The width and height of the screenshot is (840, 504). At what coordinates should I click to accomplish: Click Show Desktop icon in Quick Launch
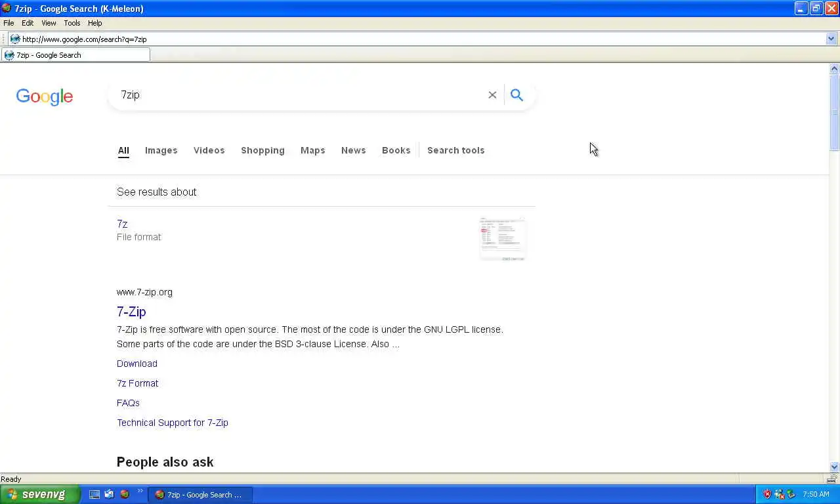tap(94, 495)
